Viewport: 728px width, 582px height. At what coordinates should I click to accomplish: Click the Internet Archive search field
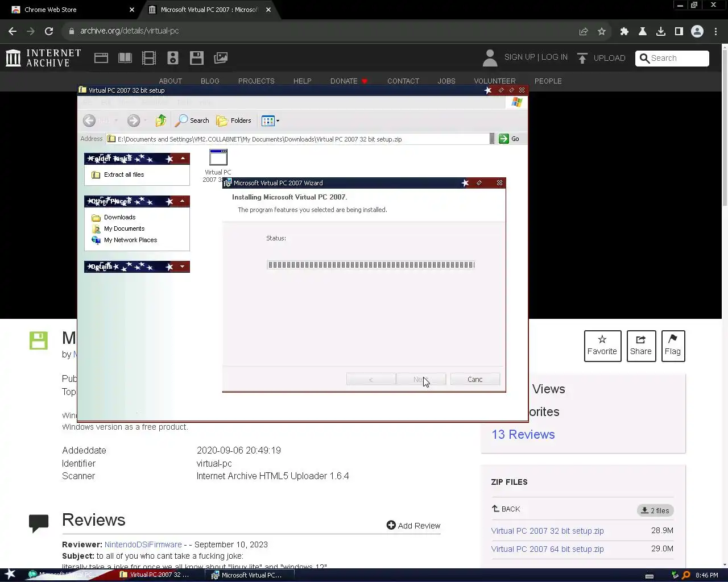672,58
